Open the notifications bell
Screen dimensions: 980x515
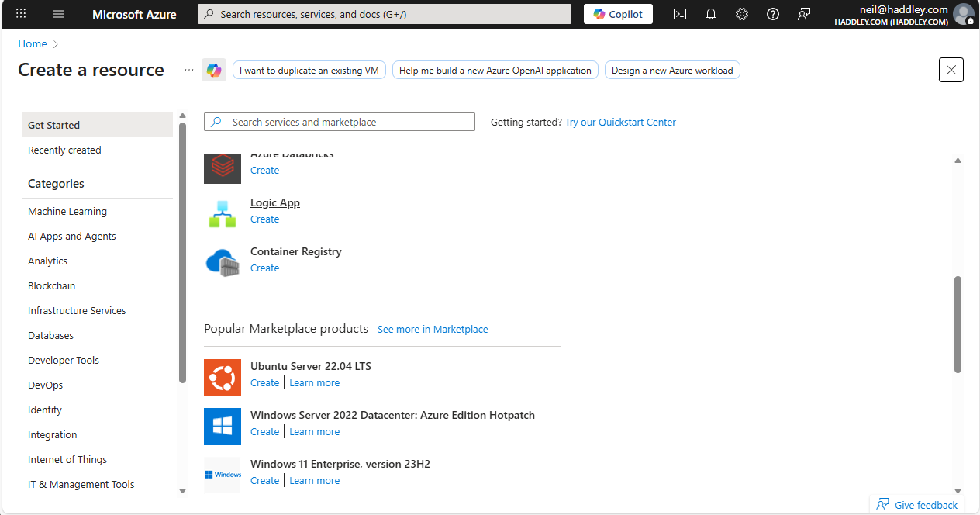click(x=711, y=14)
